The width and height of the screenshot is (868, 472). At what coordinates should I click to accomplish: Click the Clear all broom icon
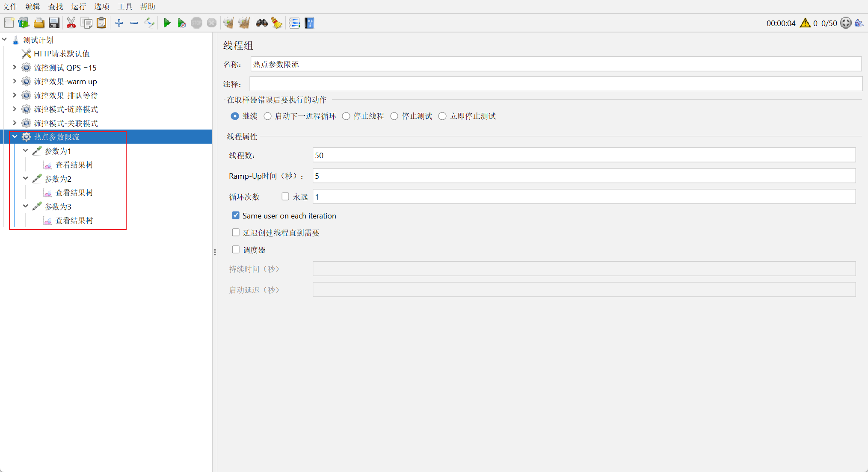(x=244, y=23)
